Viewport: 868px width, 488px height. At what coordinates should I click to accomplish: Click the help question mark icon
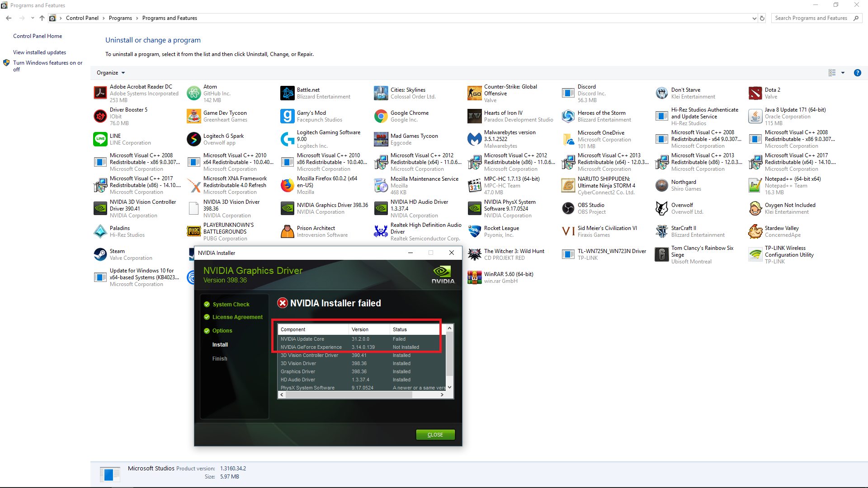coord(857,73)
